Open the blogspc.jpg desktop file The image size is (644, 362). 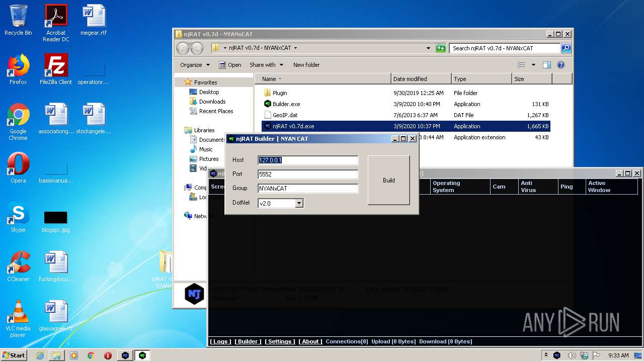(56, 221)
